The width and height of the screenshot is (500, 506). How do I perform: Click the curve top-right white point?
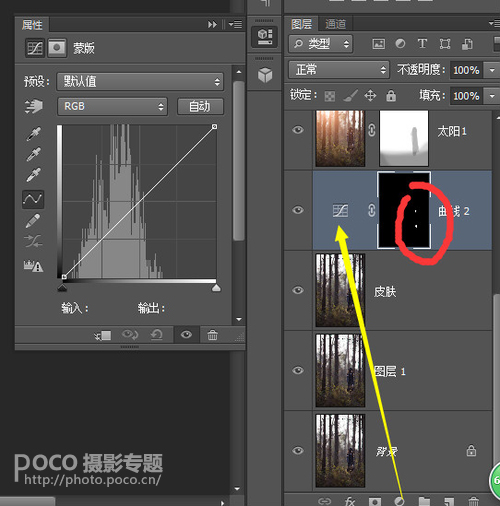point(215,127)
